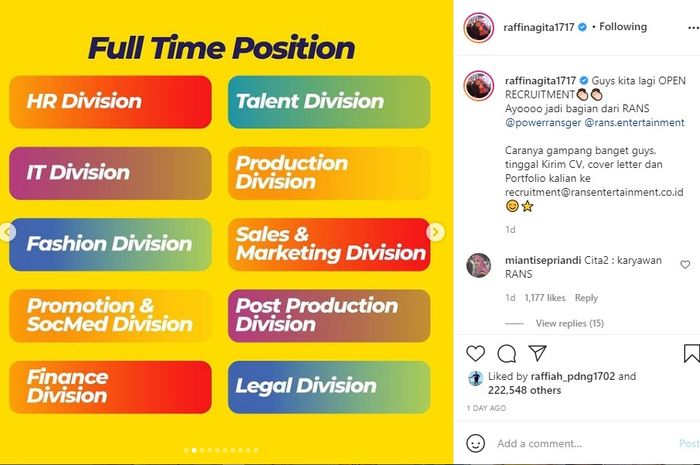The width and height of the screenshot is (700, 465).
Task: Expand View replies (15)
Action: pyautogui.click(x=570, y=323)
